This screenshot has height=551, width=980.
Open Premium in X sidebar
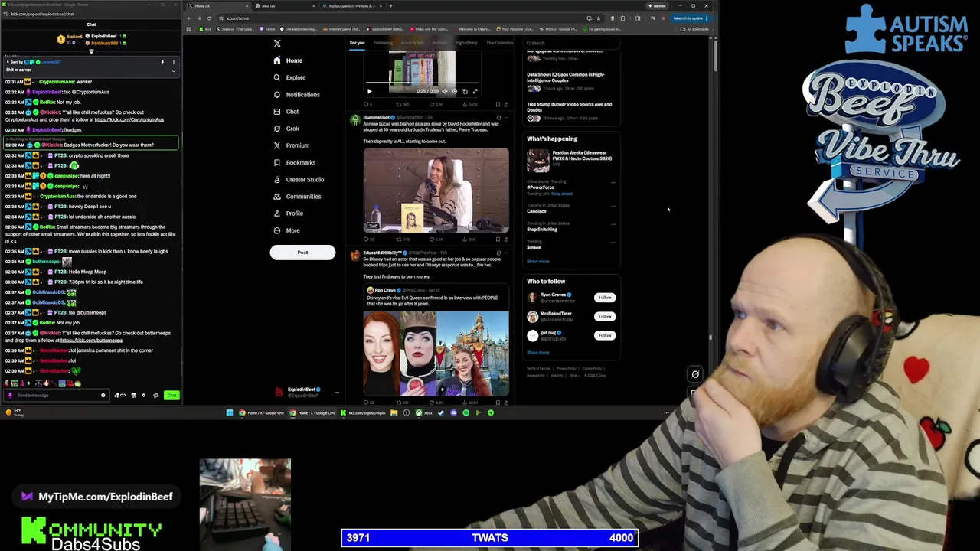[x=291, y=145]
